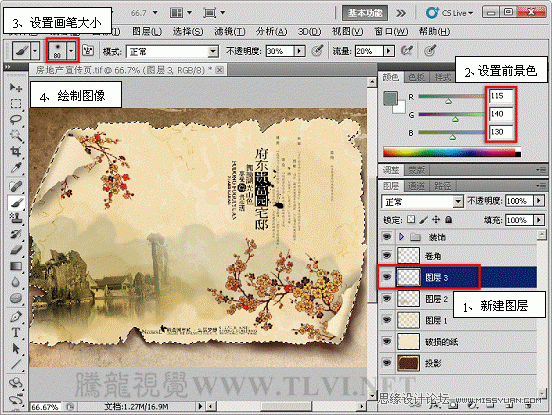Select the Blur tool
The image size is (552, 415).
pyautogui.click(x=15, y=282)
